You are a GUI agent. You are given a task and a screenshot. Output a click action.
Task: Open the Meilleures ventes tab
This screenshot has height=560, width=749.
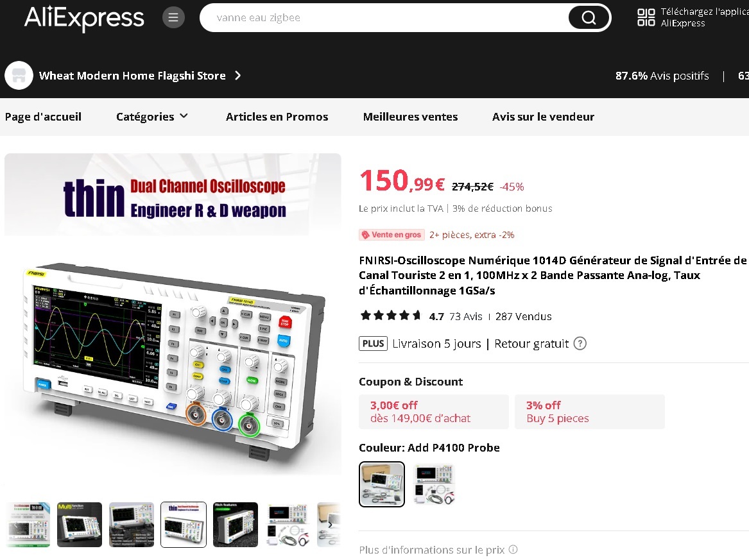410,117
